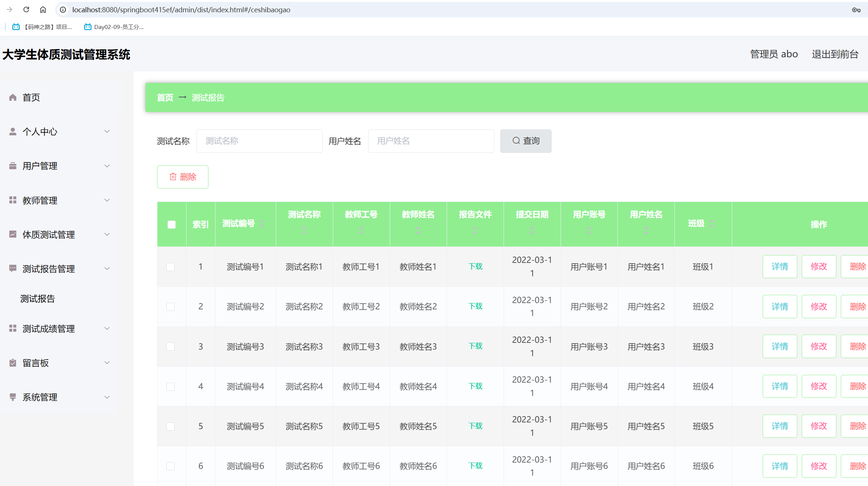The width and height of the screenshot is (868, 486).
Task: Download the report file in row 3
Action: tap(475, 346)
